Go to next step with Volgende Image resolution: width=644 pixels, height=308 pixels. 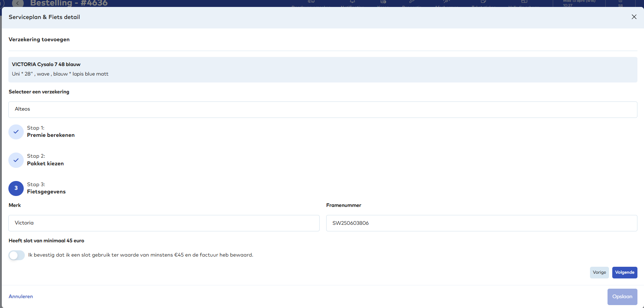point(624,273)
